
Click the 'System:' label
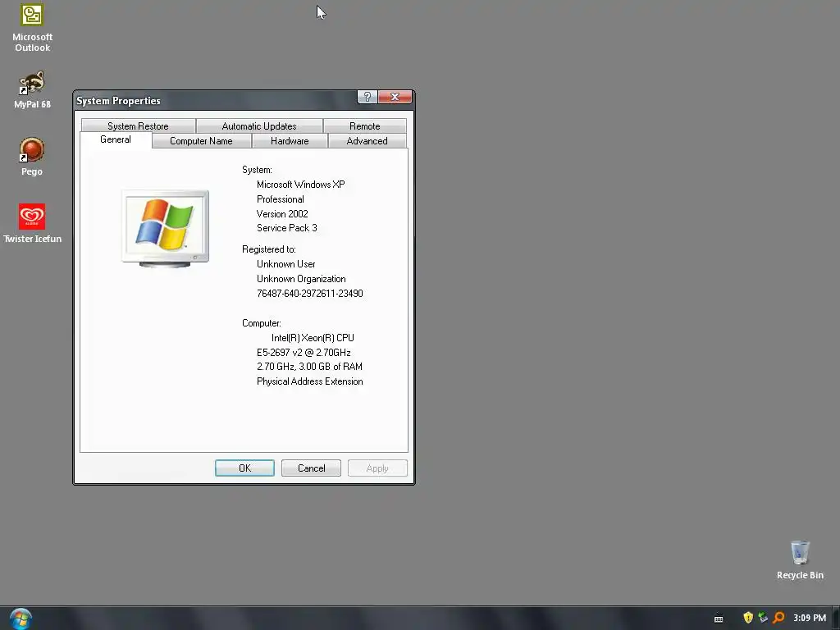click(257, 170)
